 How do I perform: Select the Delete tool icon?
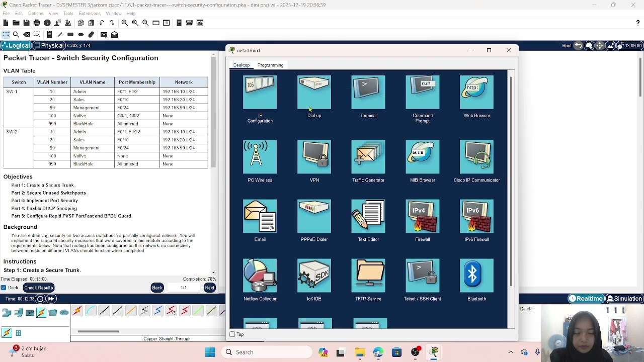pyautogui.click(x=27, y=35)
